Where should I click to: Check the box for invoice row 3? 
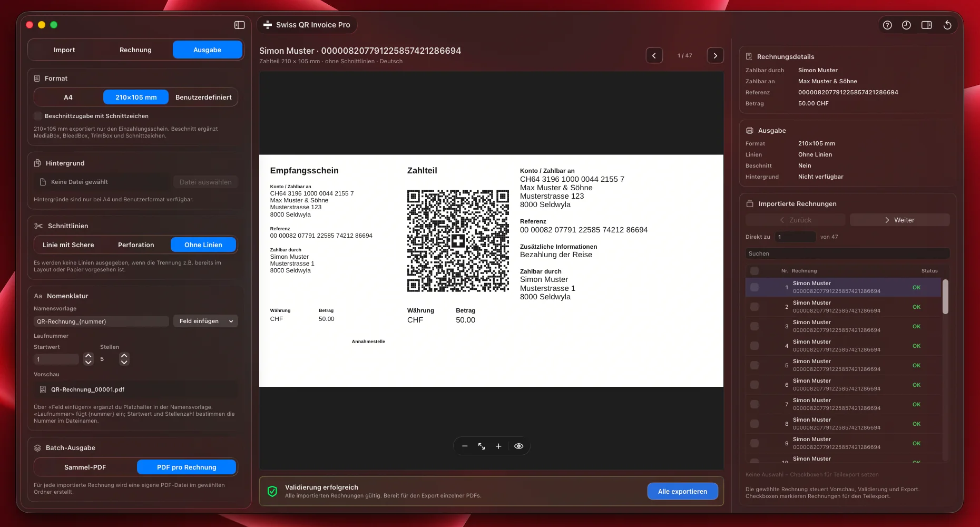pyautogui.click(x=754, y=326)
